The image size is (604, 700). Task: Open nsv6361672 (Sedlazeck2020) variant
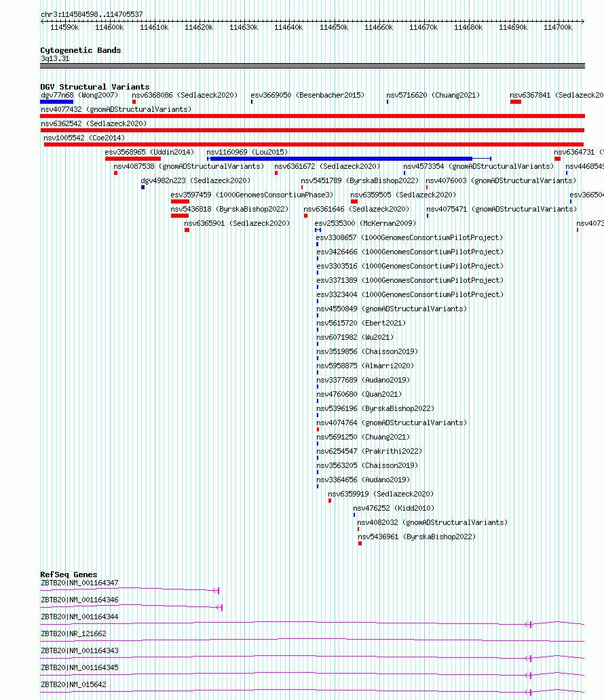327,166
